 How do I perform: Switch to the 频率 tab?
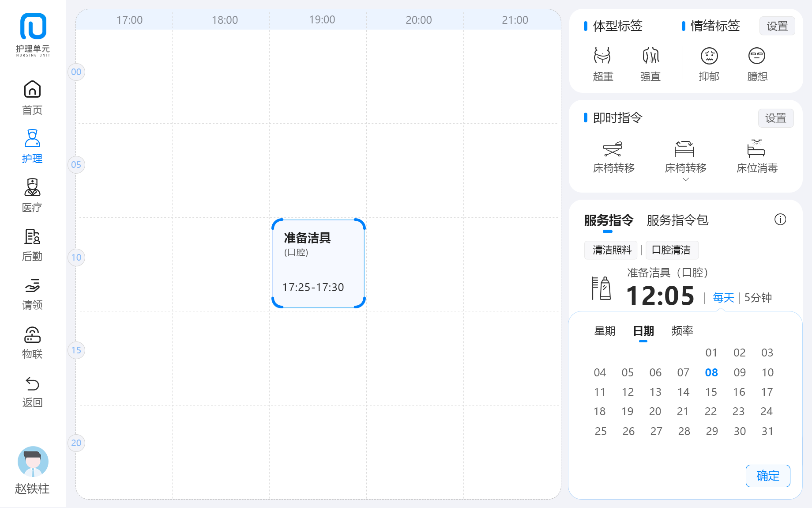[x=682, y=331]
